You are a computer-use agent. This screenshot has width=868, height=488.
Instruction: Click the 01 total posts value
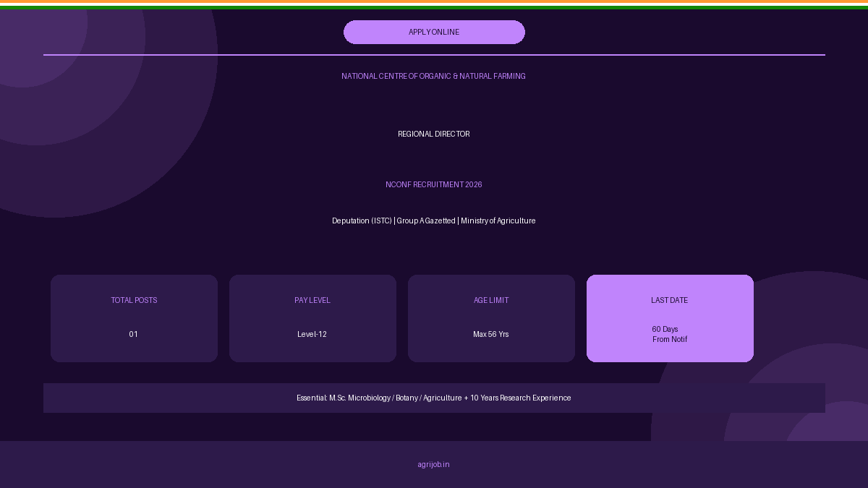pyautogui.click(x=134, y=334)
